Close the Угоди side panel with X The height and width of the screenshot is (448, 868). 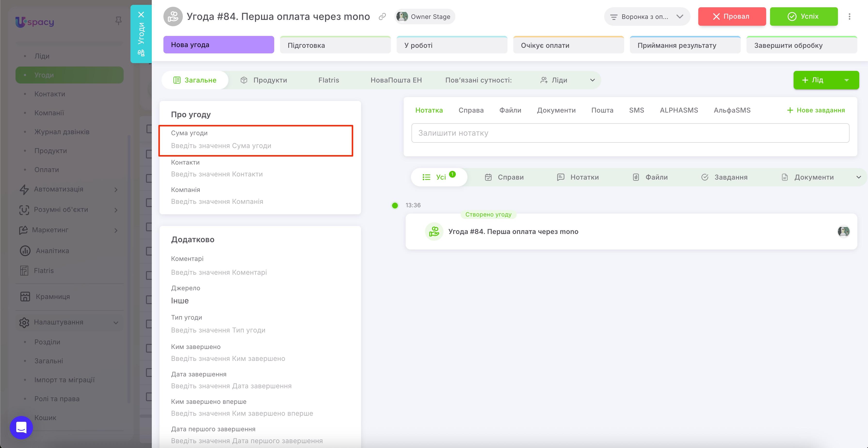(141, 15)
